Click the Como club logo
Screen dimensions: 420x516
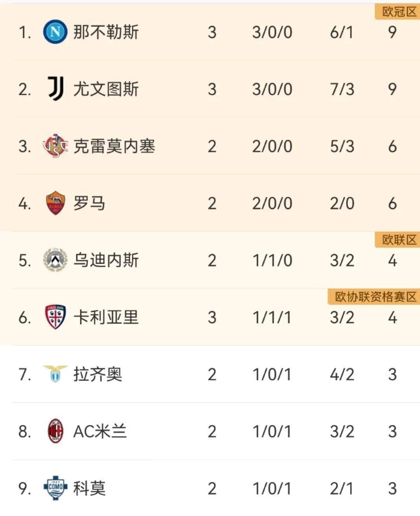[55, 488]
